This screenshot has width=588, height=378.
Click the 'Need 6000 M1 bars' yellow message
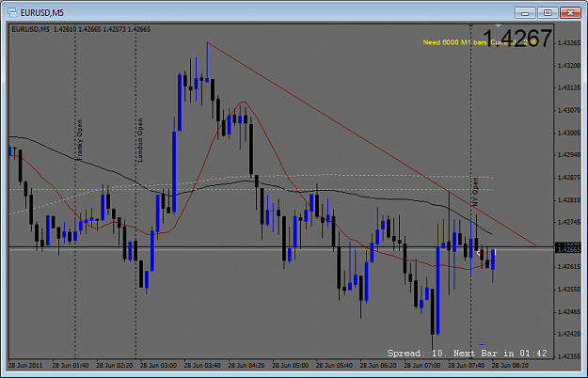[x=454, y=42]
